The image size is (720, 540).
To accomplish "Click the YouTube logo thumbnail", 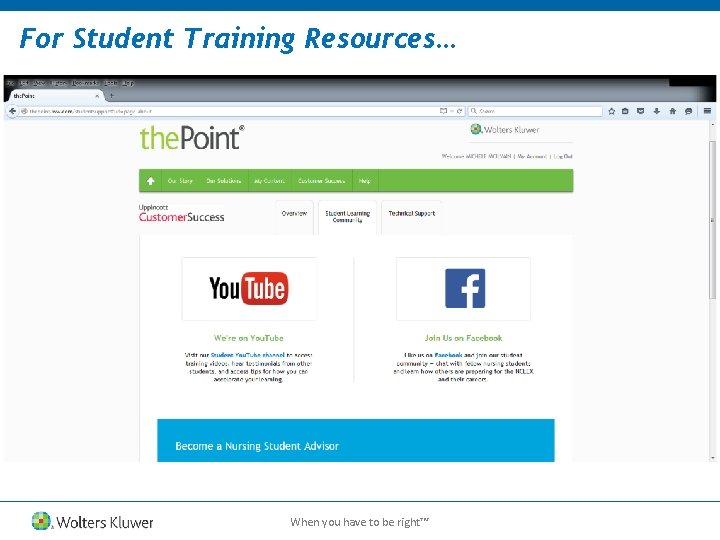I will 249,289.
